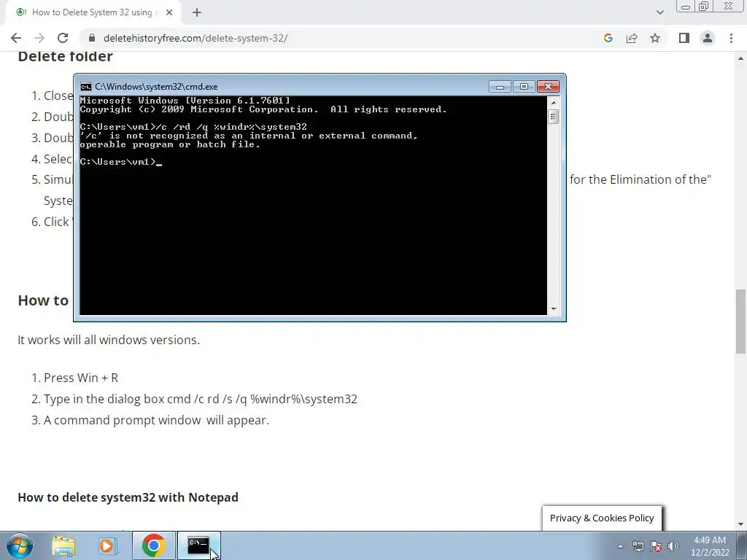Click the cmd.exe title bar system icon
Viewport: 747px width, 560px height.
pyautogui.click(x=86, y=87)
